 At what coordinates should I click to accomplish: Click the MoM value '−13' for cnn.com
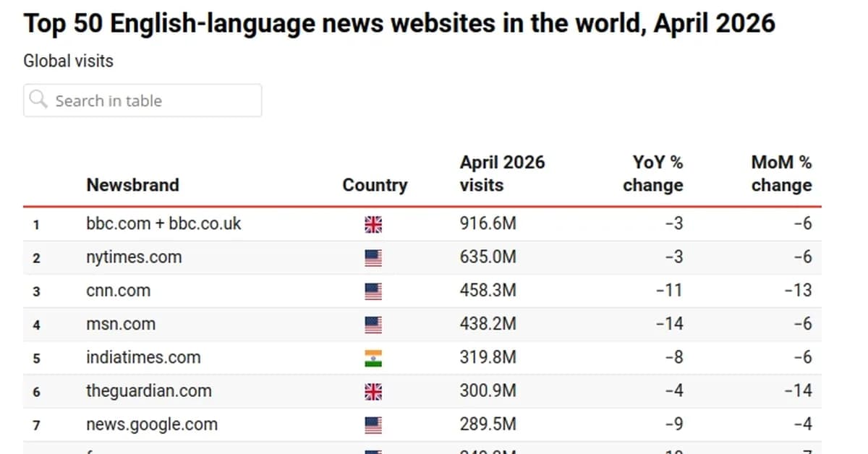coord(798,291)
